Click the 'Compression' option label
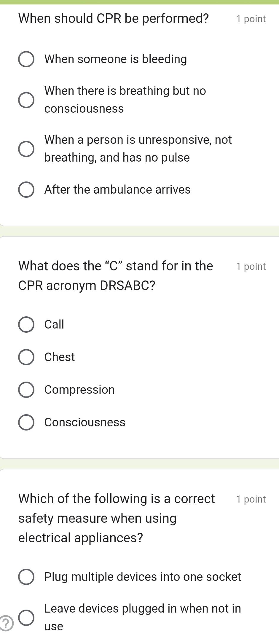 79,390
